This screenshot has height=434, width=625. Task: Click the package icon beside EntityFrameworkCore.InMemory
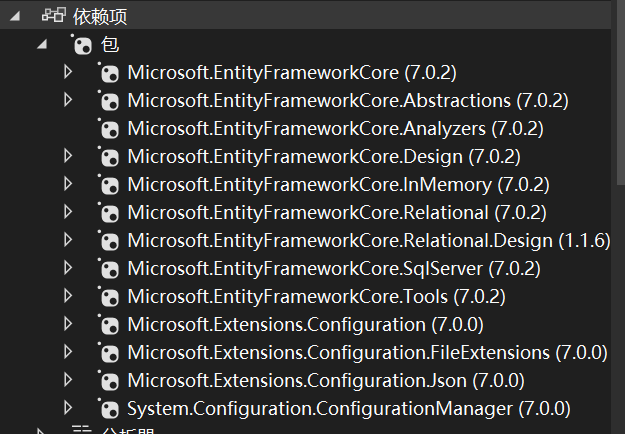coord(109,185)
